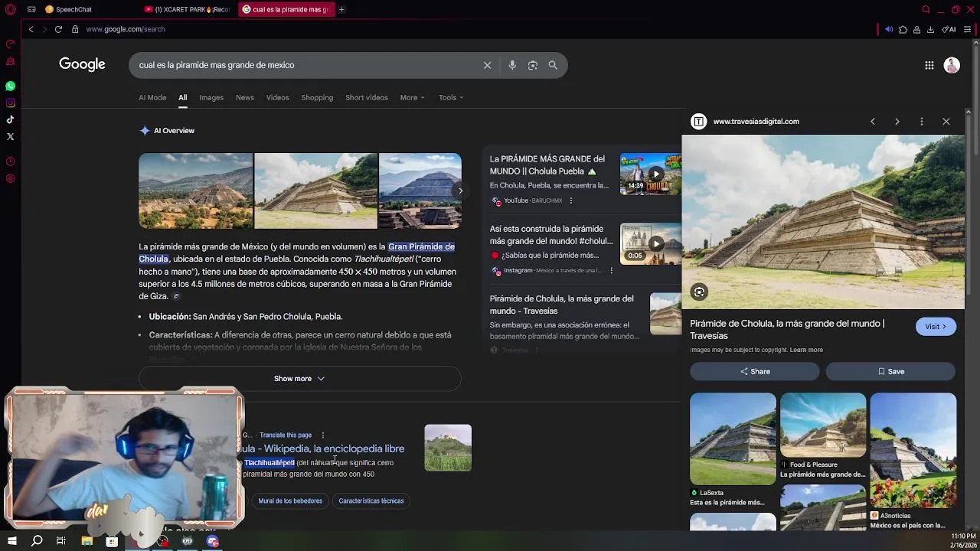Open Windows taskbar search

37,541
